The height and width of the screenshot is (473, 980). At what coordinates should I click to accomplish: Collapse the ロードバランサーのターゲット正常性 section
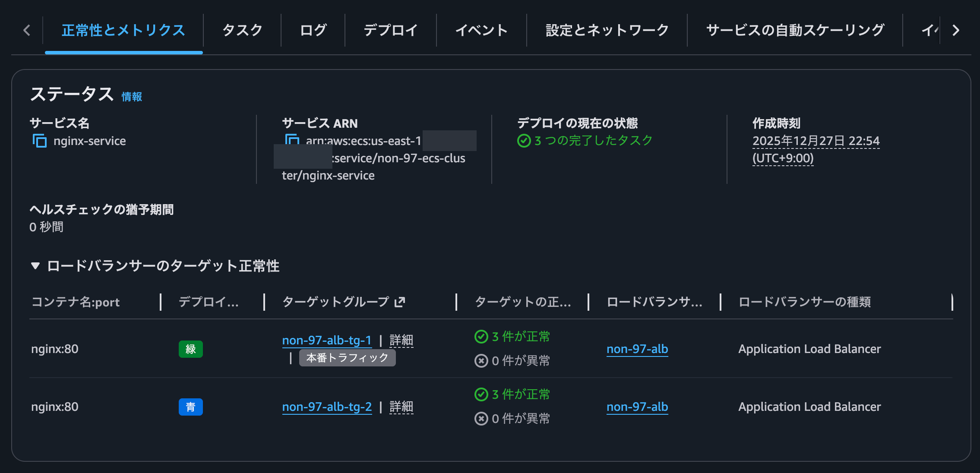pyautogui.click(x=35, y=266)
